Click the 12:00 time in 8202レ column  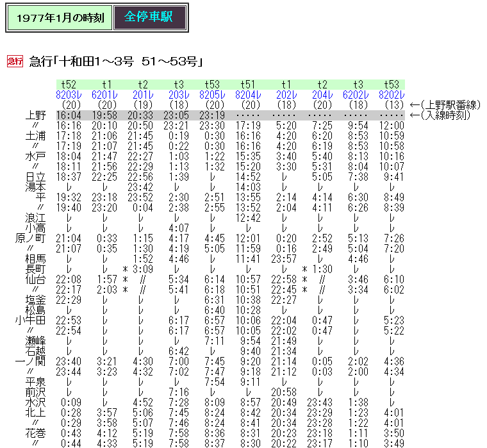(x=392, y=126)
